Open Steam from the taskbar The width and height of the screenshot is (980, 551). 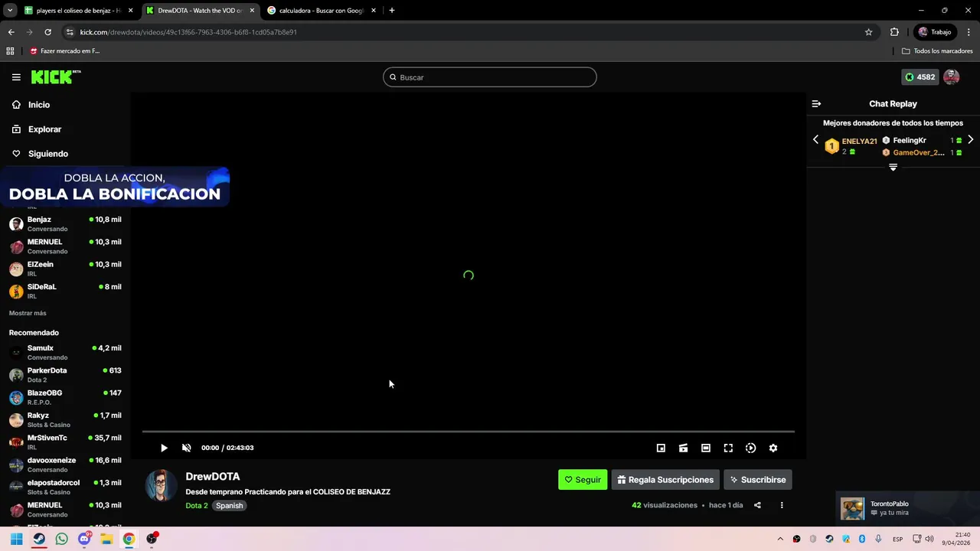point(39,539)
